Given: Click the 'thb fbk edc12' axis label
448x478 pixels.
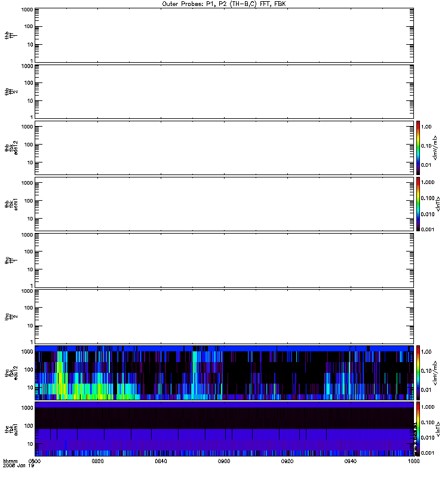Looking at the screenshot, I should pyautogui.click(x=11, y=148).
